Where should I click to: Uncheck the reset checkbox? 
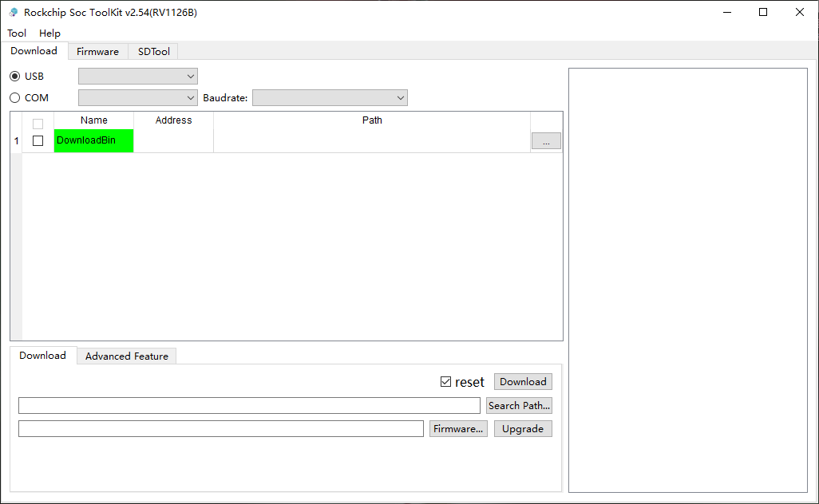(445, 382)
